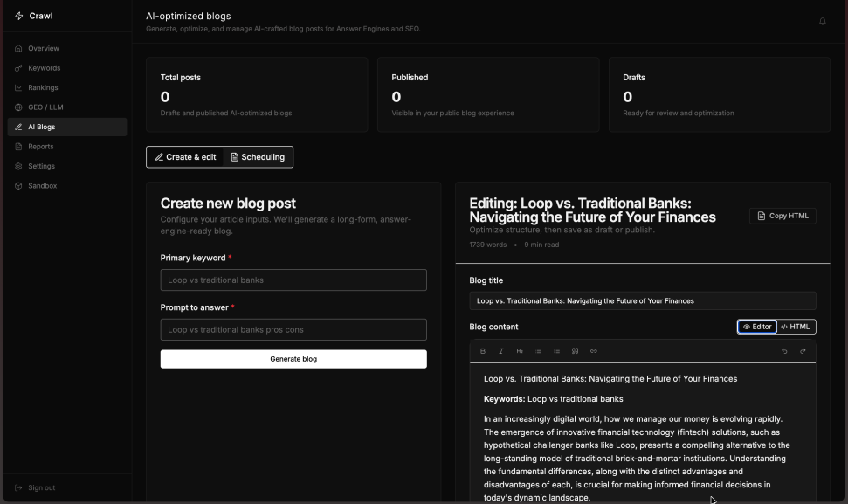This screenshot has height=504, width=848.
Task: Select AI Blogs in the sidebar
Action: (x=67, y=127)
